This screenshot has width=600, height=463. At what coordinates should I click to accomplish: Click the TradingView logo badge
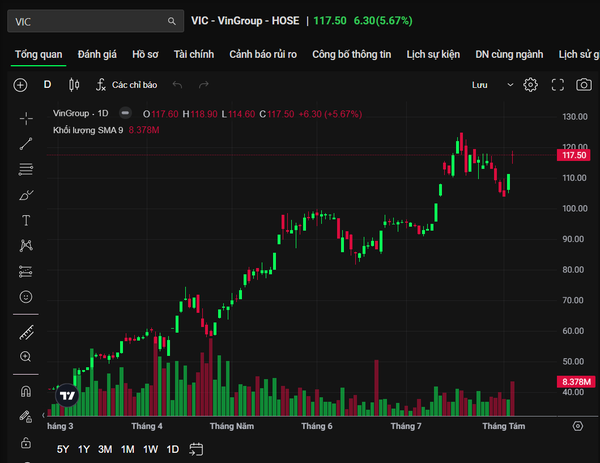(x=67, y=395)
